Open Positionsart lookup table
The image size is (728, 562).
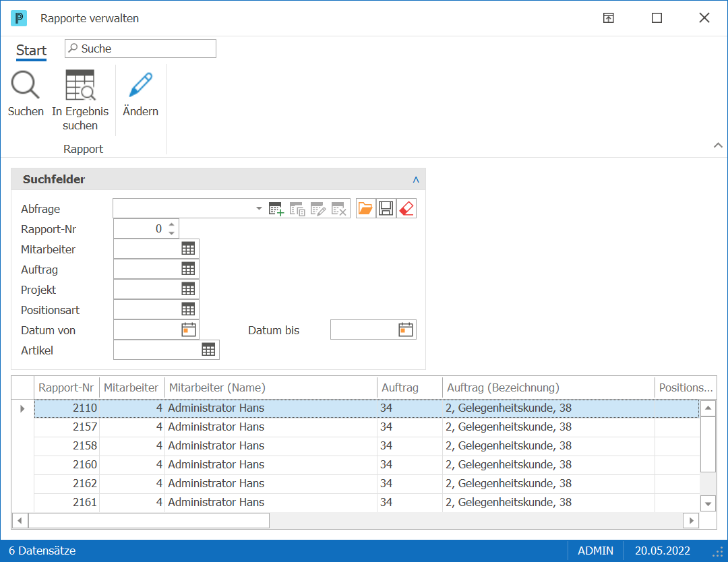(x=188, y=309)
